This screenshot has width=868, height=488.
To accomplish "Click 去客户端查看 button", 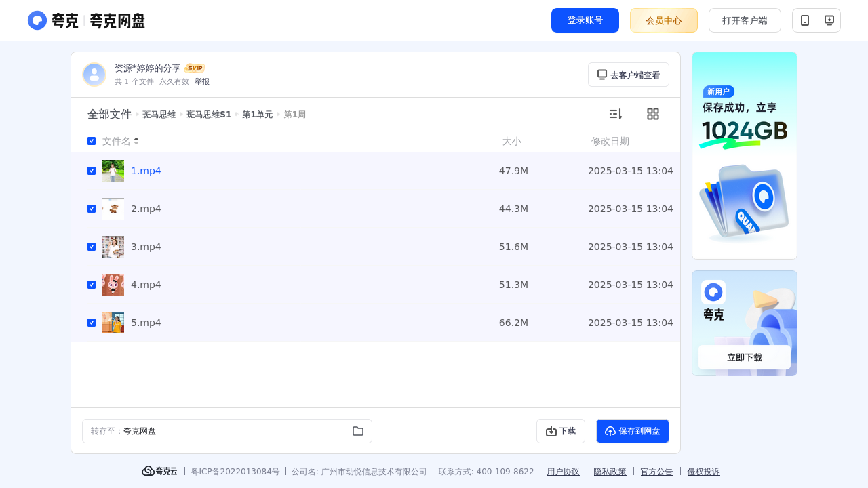I will [629, 75].
